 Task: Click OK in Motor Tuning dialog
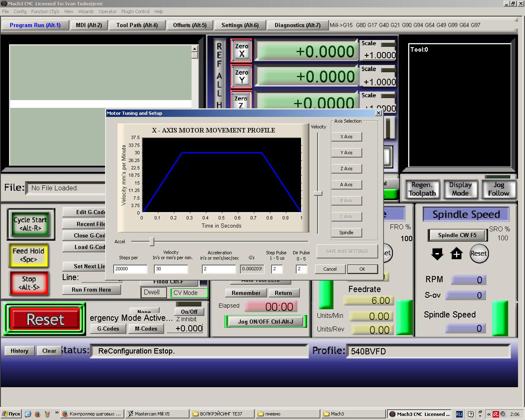[x=362, y=269]
